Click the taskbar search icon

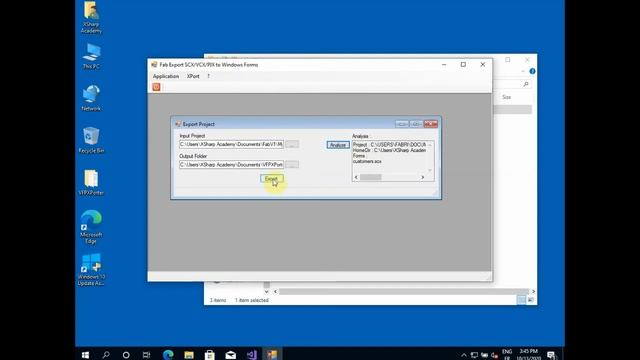pos(106,355)
